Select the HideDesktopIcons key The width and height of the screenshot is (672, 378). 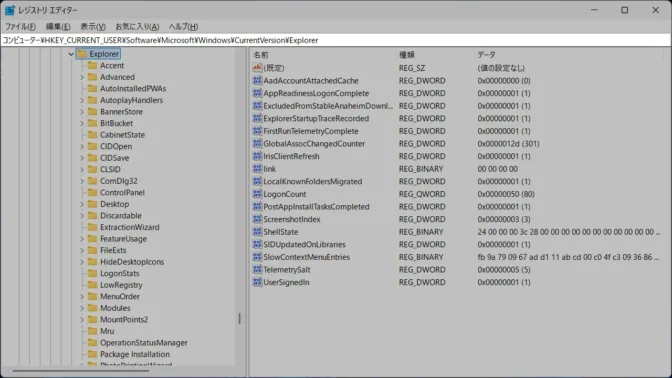pyautogui.click(x=132, y=262)
